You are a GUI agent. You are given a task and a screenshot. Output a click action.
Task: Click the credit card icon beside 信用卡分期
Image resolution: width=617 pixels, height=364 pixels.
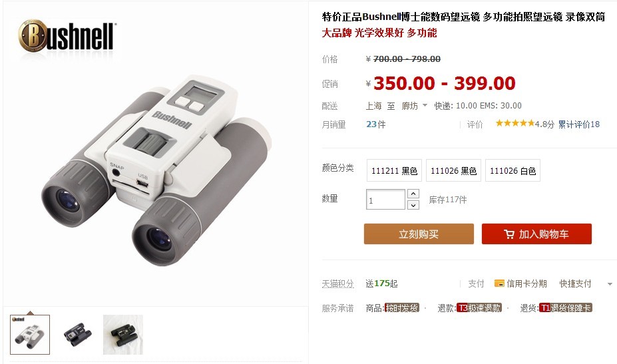[x=499, y=283]
